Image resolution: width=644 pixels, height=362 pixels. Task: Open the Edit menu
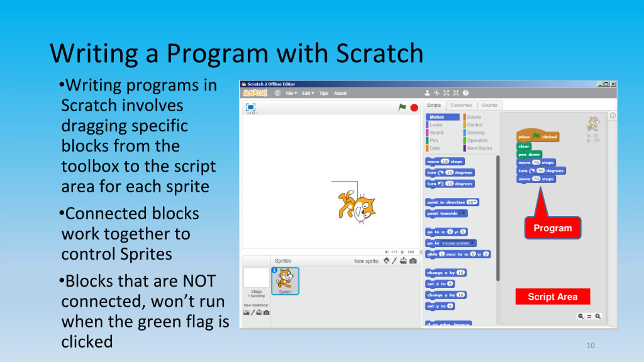tap(308, 93)
